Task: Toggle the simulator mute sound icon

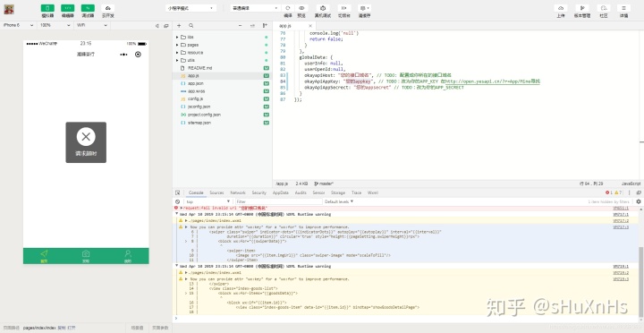Action: tap(157, 25)
